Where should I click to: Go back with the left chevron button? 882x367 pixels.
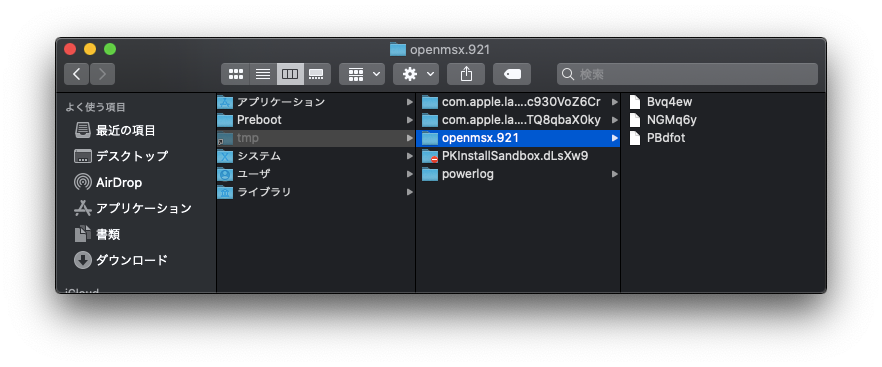click(76, 74)
